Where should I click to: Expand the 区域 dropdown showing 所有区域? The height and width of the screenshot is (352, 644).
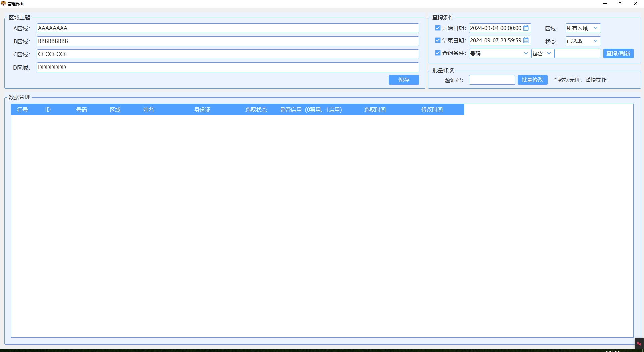(x=595, y=28)
